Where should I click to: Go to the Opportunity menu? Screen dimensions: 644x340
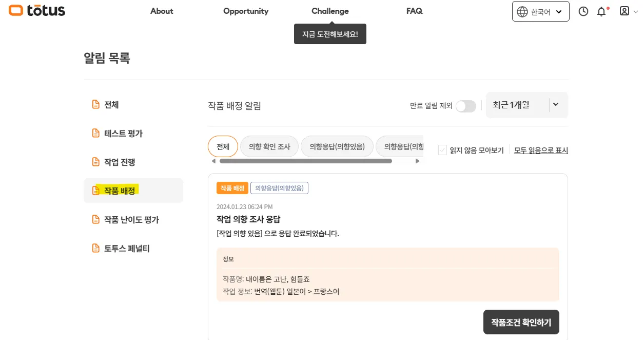point(246,11)
